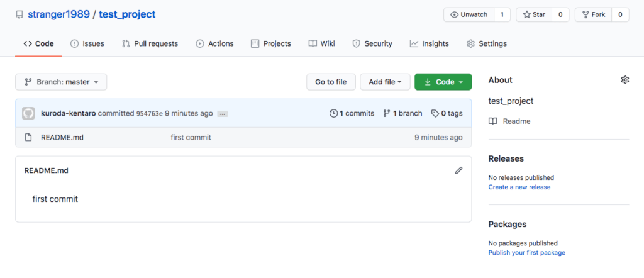This screenshot has width=644, height=278.
Task: Expand commit message ellipsis button
Action: (223, 114)
